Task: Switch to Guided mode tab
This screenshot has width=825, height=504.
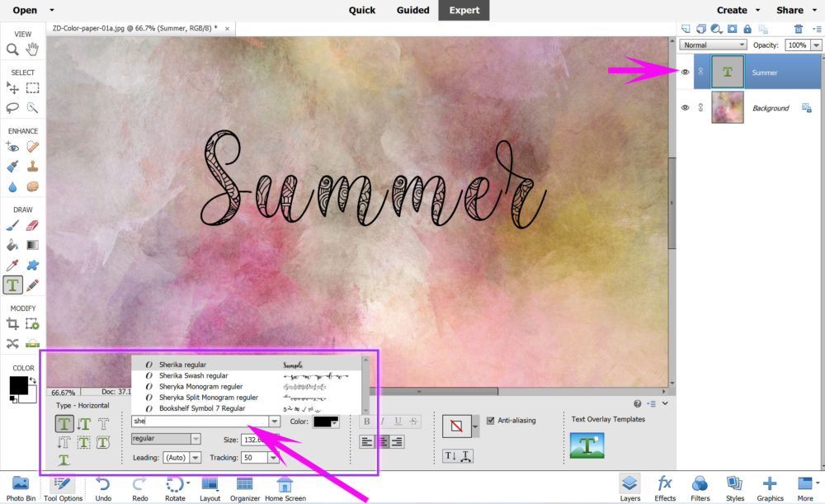Action: pos(413,10)
